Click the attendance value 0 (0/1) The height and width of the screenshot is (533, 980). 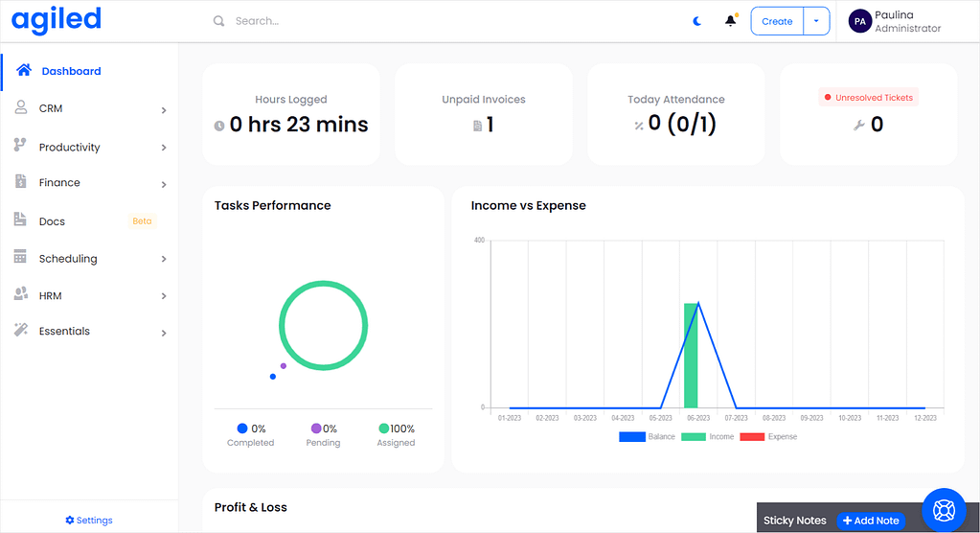[682, 124]
